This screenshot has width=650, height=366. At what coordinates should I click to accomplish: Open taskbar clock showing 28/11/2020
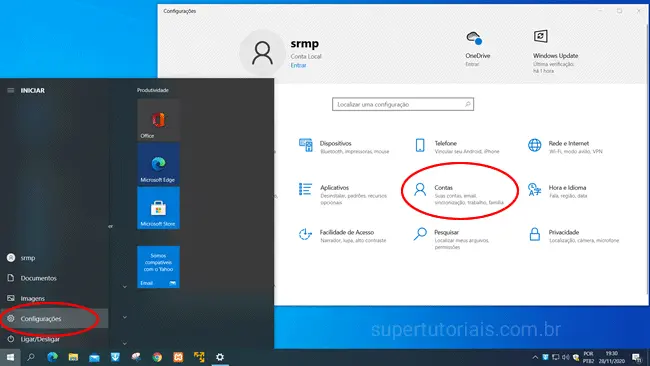click(x=611, y=357)
